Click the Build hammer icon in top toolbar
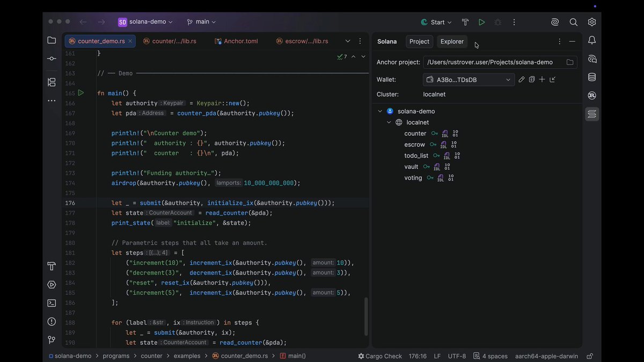The image size is (644, 362). tap(465, 22)
